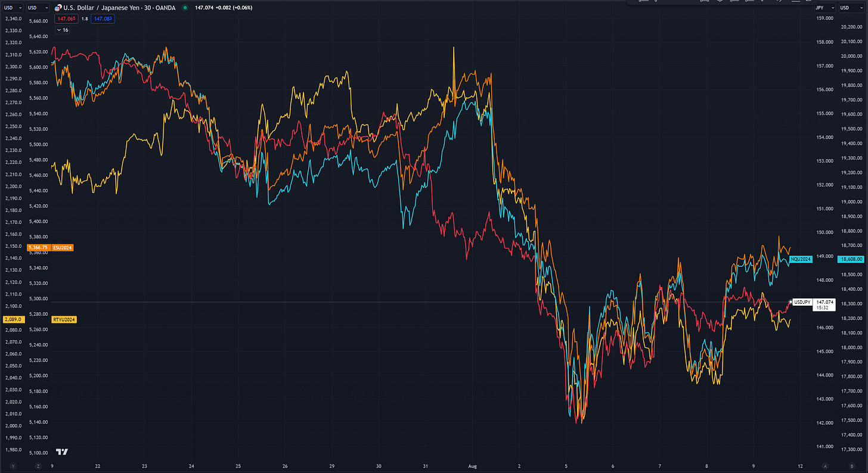
Task: Click the 147.074 countdown price tag
Action: tap(824, 305)
